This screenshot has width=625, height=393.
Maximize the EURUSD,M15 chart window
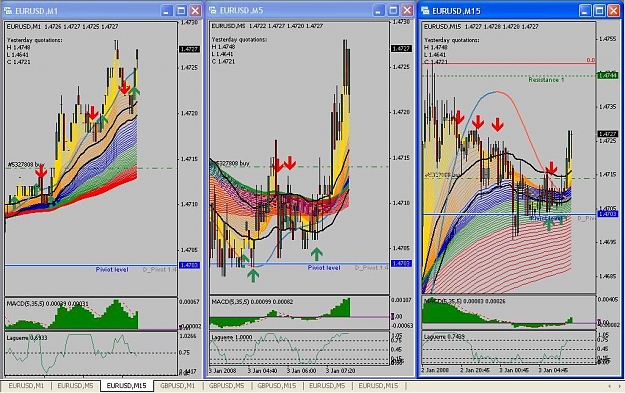point(599,11)
